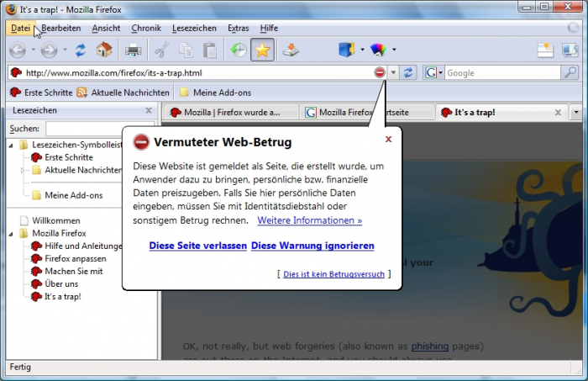Click the search magnifier icon
Screen dimensions: 588x381
570,72
